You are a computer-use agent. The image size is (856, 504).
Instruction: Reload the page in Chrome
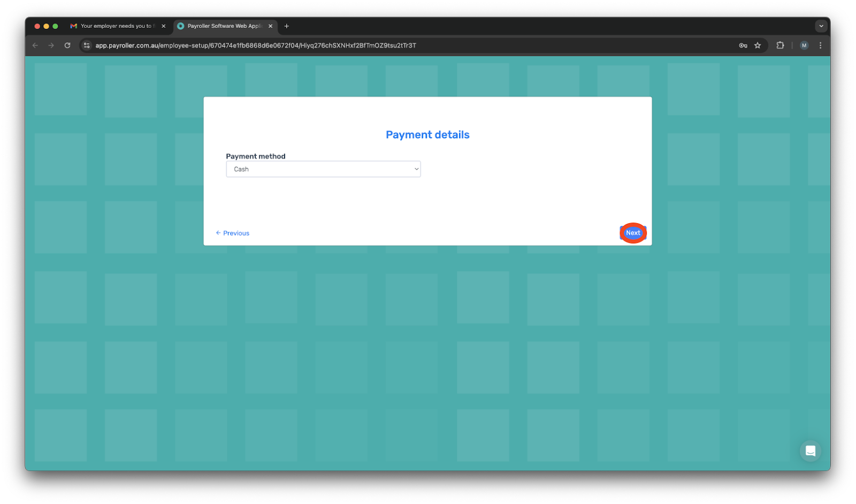[x=67, y=45]
